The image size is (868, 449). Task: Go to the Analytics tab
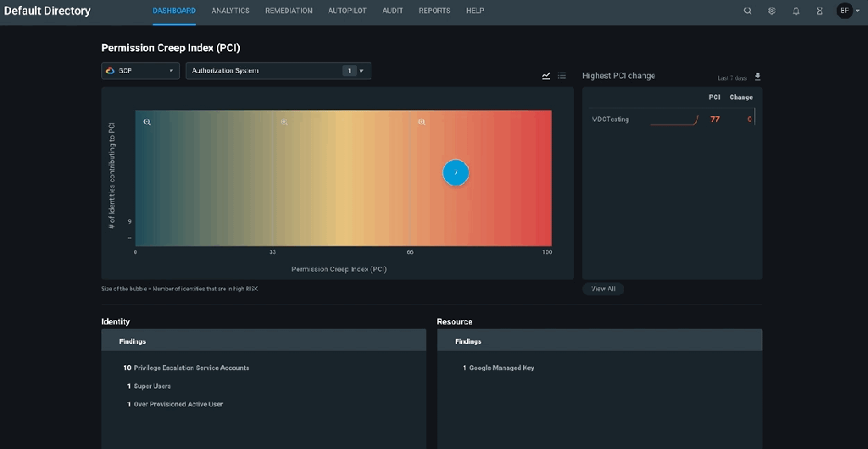pos(231,11)
